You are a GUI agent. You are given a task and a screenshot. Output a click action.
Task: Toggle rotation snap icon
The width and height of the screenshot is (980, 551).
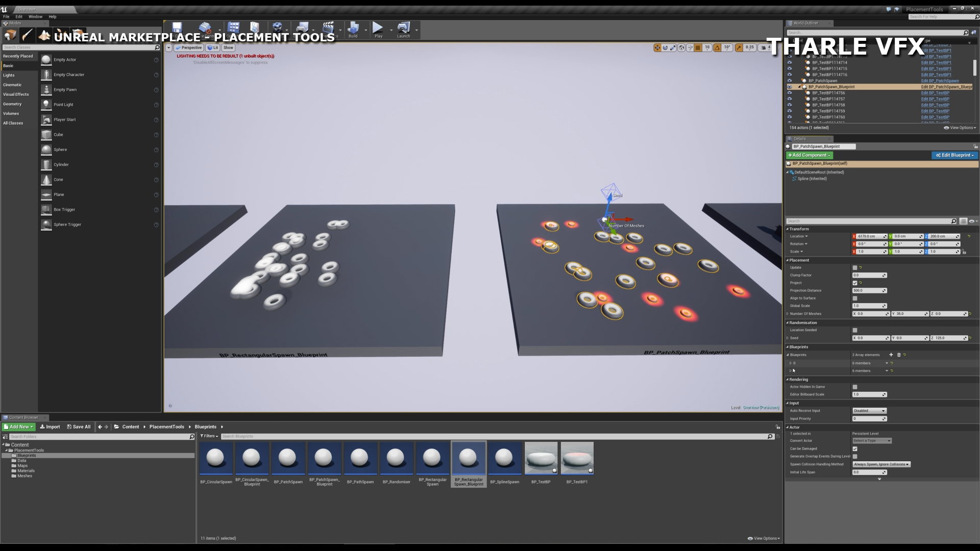(x=718, y=47)
